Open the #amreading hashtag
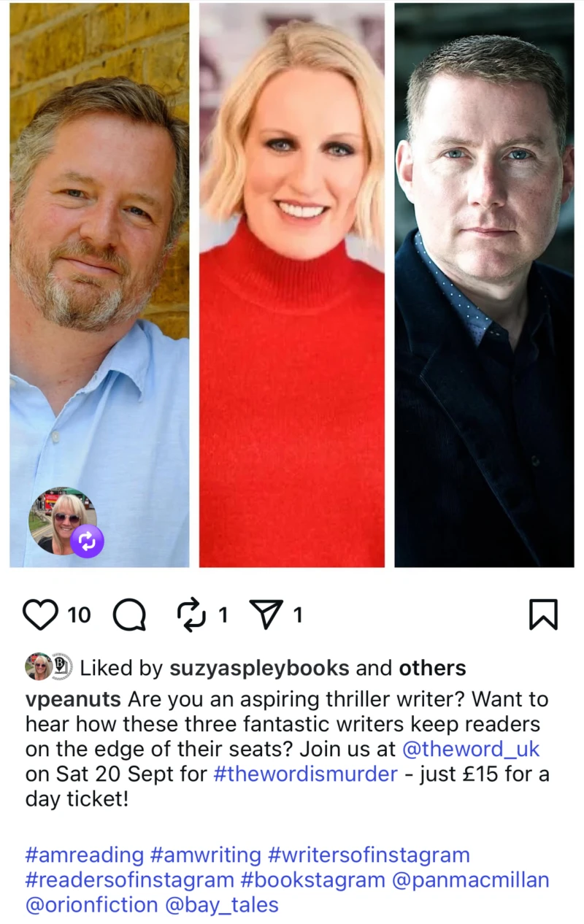 [x=85, y=855]
